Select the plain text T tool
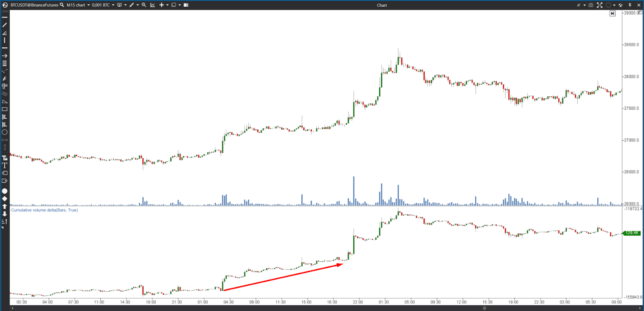 click(5, 165)
